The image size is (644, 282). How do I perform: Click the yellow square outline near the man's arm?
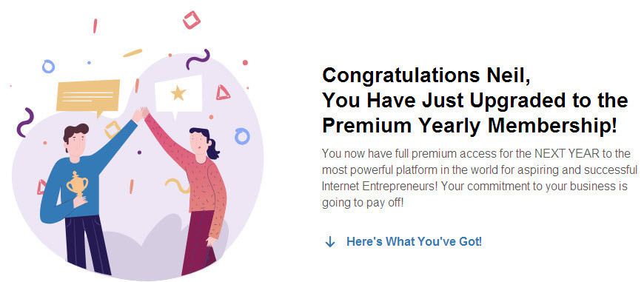pos(112,130)
